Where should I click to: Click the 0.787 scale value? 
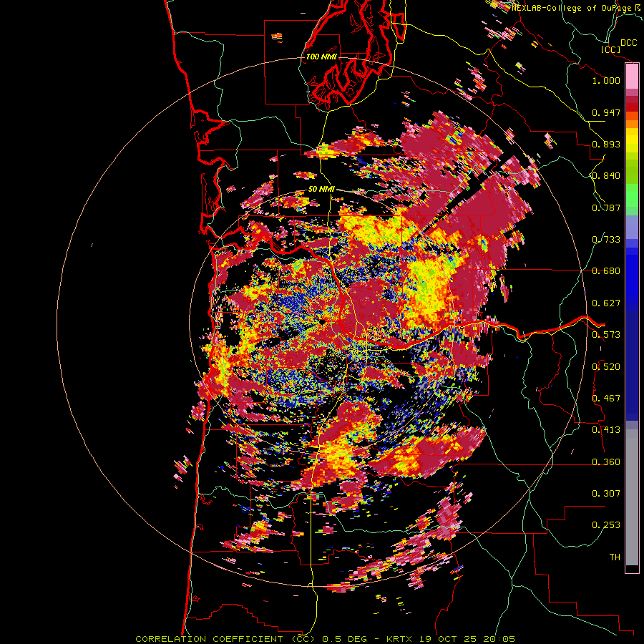coord(606,208)
